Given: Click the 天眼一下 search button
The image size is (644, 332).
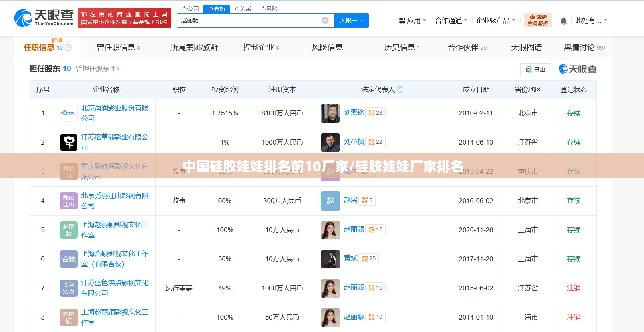Looking at the screenshot, I should (352, 20).
